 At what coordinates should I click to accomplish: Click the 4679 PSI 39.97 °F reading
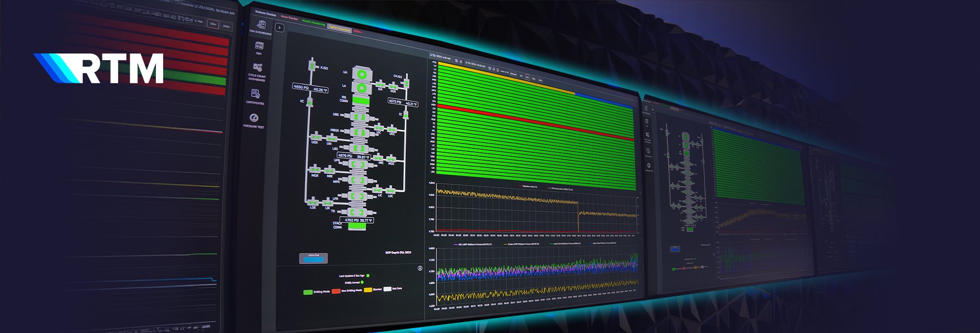click(354, 156)
